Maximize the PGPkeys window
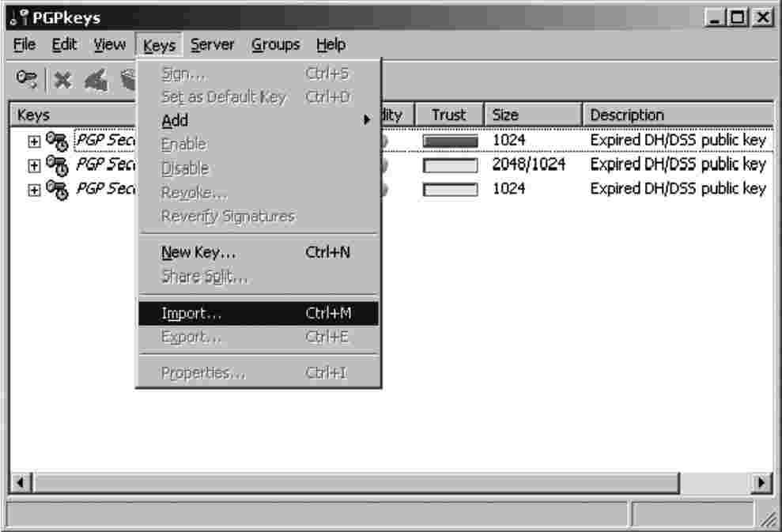This screenshot has height=532, width=782. pyautogui.click(x=737, y=18)
